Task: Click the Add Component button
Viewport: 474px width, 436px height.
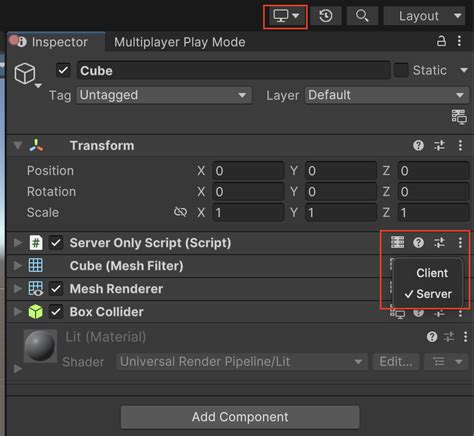Action: [240, 417]
